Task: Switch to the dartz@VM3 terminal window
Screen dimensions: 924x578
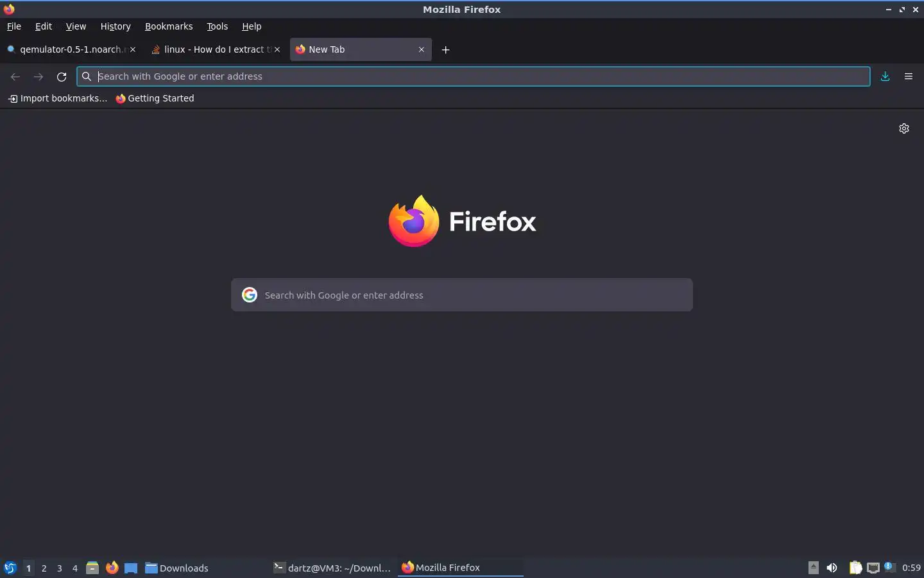Action: click(332, 568)
